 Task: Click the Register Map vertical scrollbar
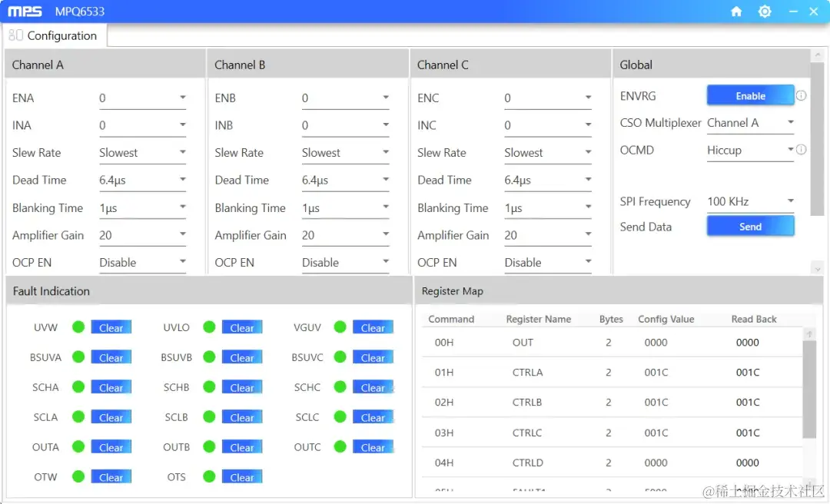click(x=808, y=389)
